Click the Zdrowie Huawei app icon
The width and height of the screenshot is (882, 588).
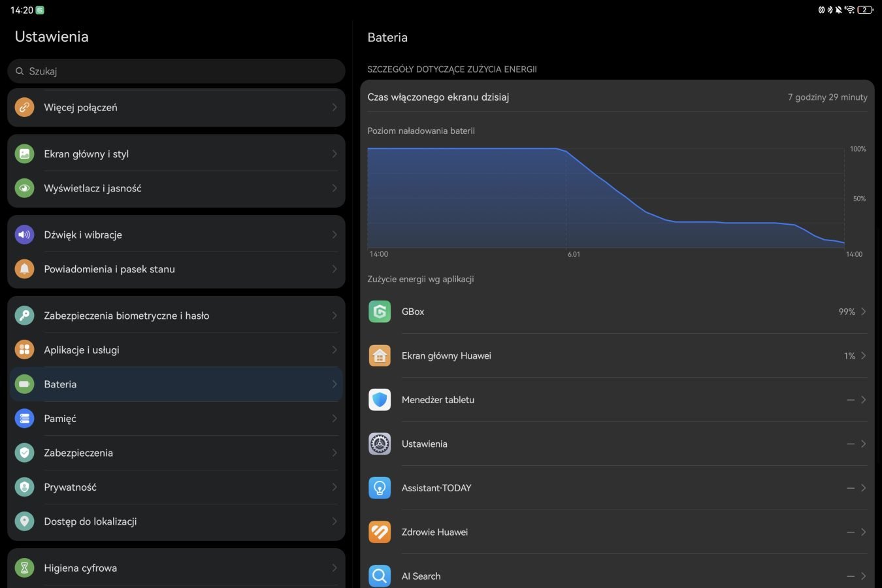pyautogui.click(x=380, y=532)
